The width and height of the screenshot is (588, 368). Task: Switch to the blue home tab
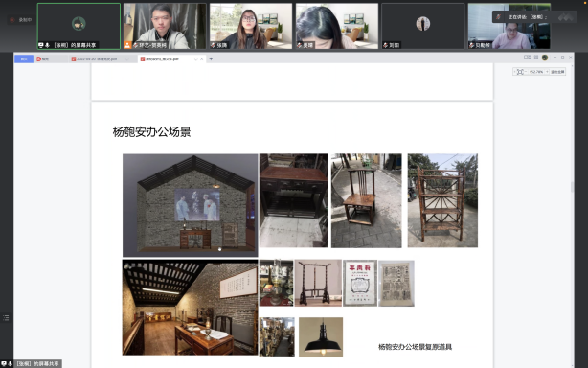click(x=24, y=58)
